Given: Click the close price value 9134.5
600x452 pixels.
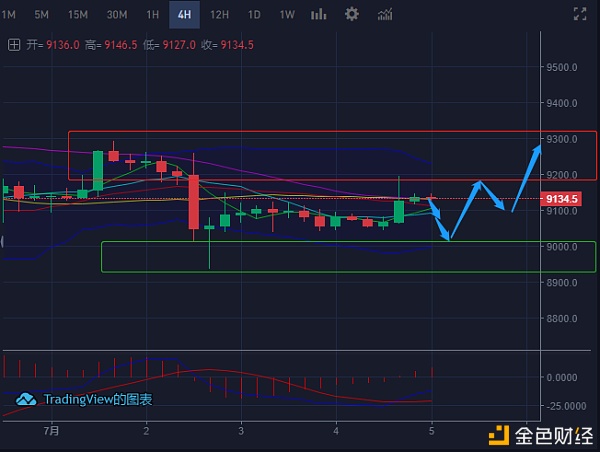Looking at the screenshot, I should click(x=237, y=45).
